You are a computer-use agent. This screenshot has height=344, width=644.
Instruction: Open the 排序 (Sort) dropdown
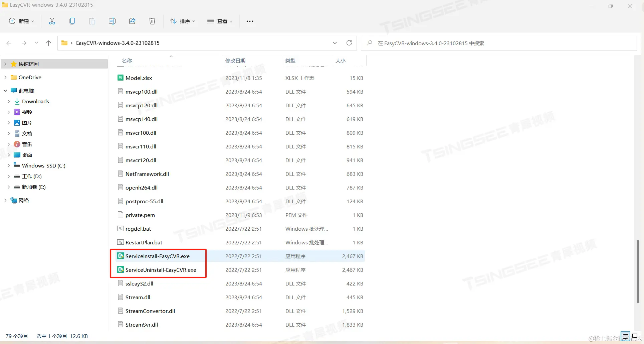coord(182,21)
